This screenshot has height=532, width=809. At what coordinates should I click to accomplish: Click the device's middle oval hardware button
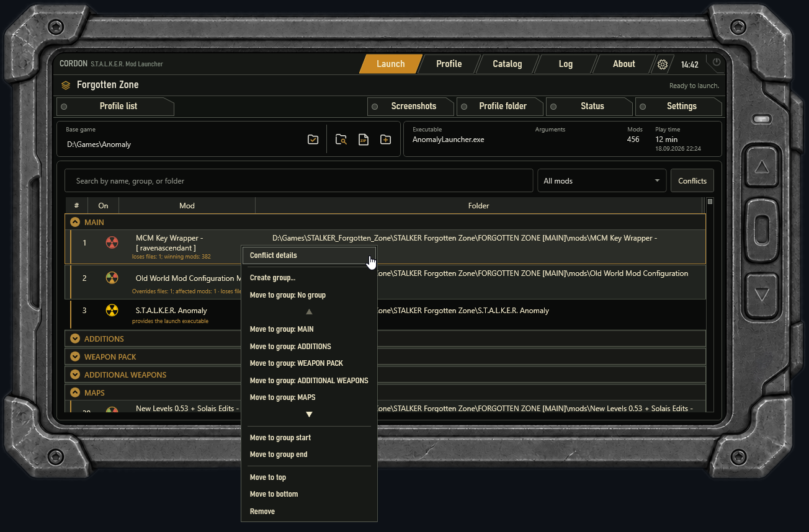(x=762, y=231)
